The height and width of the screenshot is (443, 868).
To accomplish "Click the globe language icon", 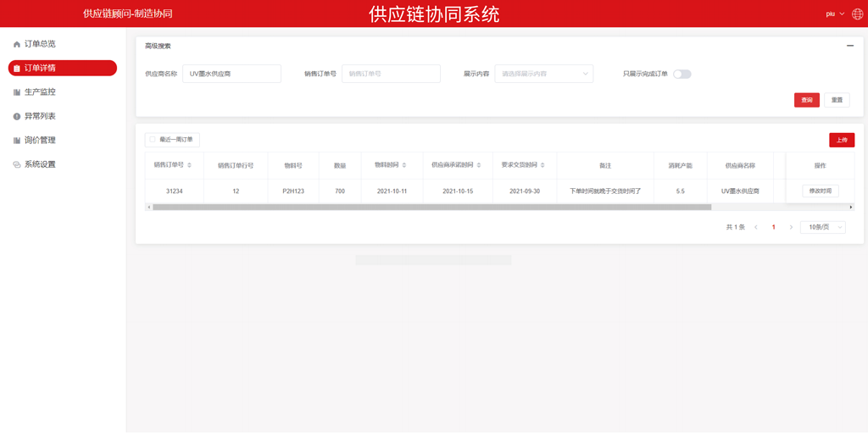I will [857, 14].
